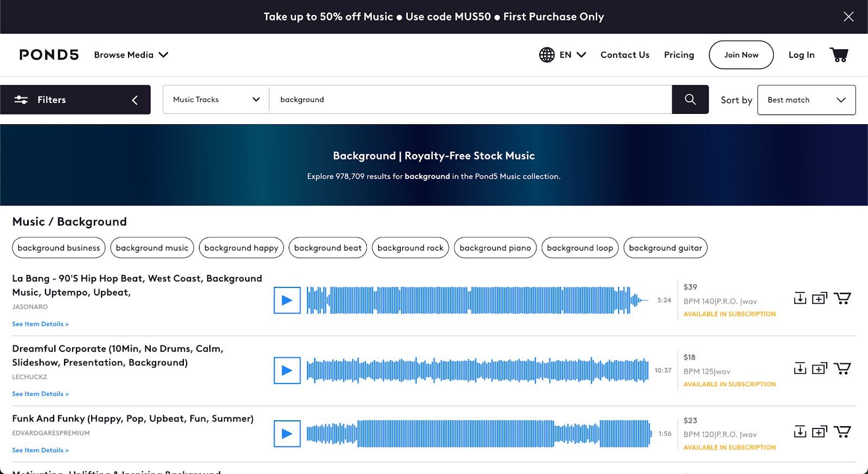868x474 pixels.
Task: Open artist EDVARDGARESPREMIUM profile
Action: (x=51, y=433)
